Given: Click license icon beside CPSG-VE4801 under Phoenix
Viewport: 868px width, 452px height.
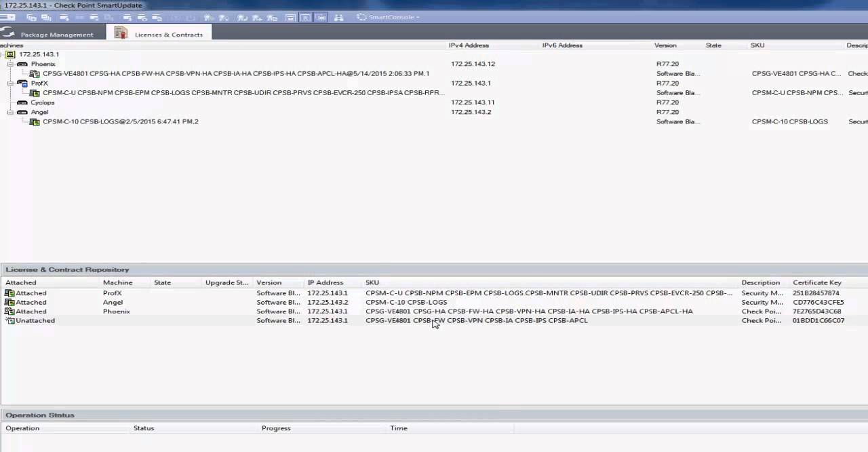Looking at the screenshot, I should [35, 74].
